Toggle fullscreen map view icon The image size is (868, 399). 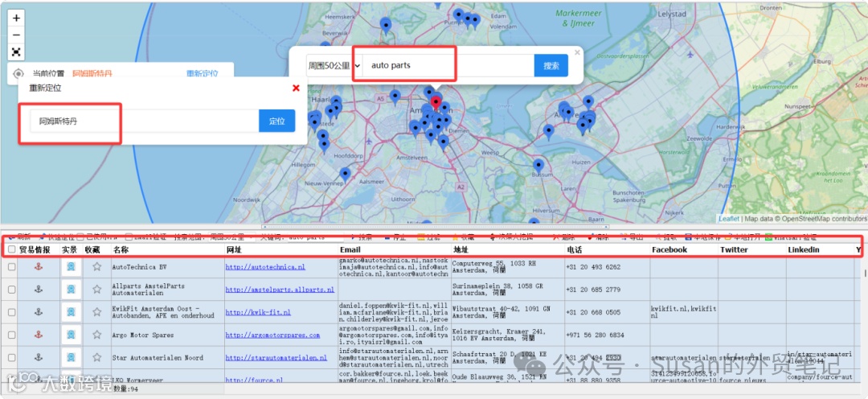17,52
